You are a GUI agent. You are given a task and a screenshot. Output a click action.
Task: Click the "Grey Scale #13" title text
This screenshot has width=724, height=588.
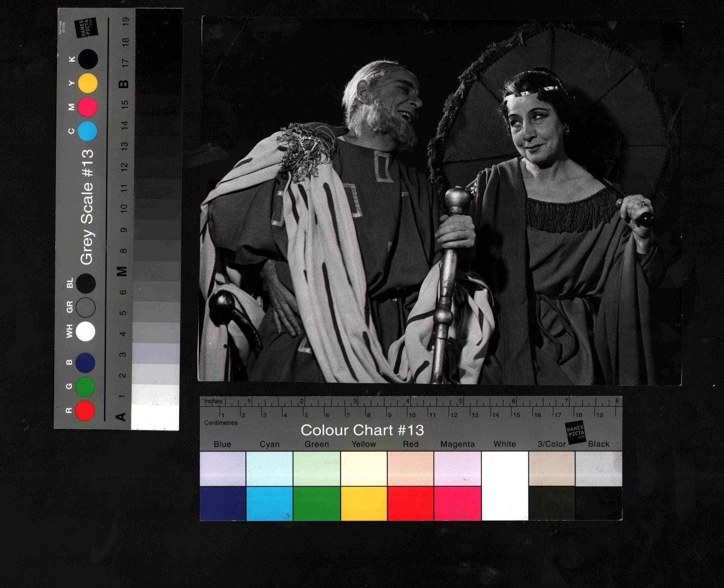click(87, 207)
